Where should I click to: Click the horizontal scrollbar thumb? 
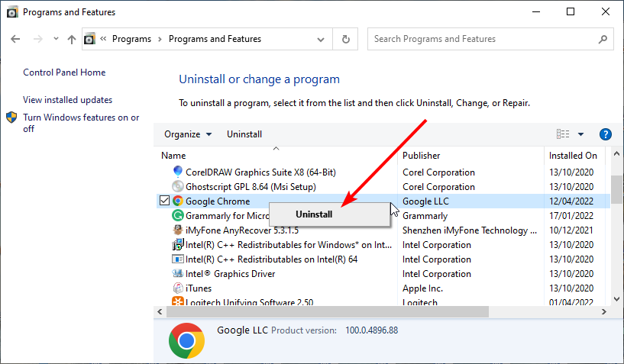click(328, 312)
